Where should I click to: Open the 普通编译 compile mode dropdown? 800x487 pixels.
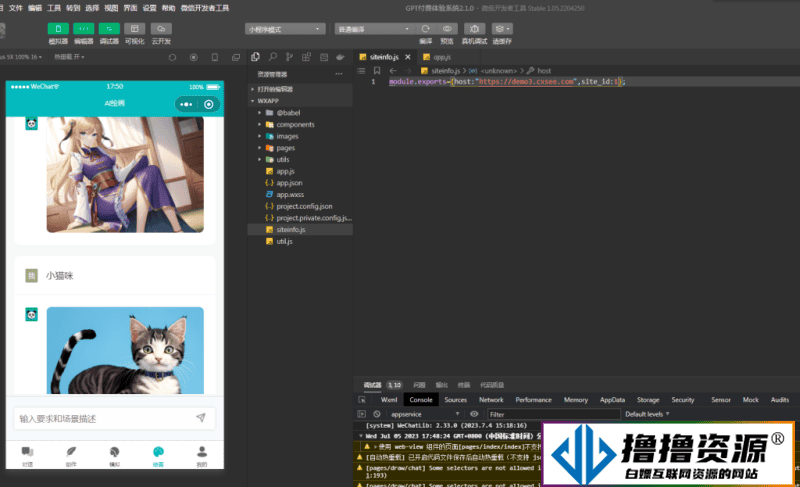click(373, 29)
